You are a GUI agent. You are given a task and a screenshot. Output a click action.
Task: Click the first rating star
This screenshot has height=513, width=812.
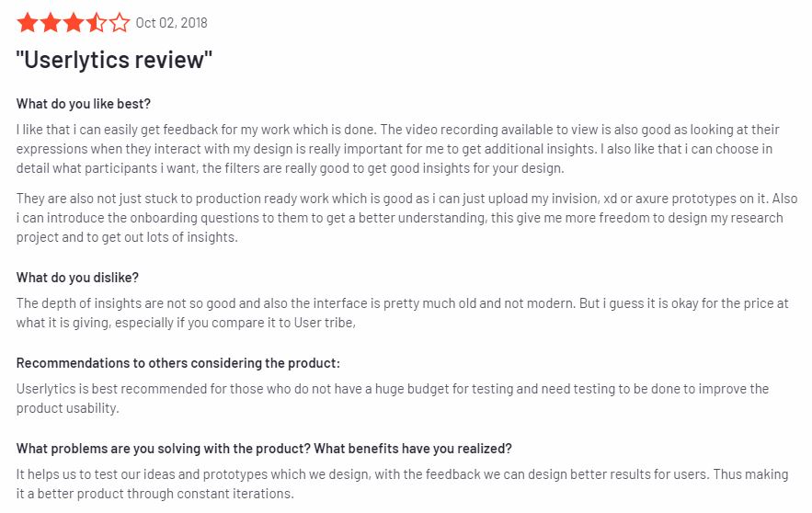click(28, 23)
